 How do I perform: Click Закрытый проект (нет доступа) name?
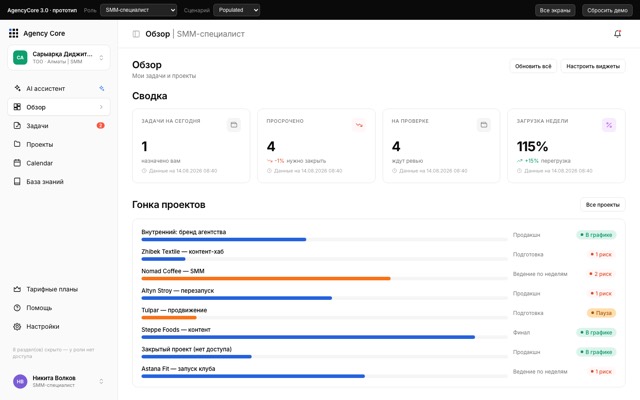coord(187,349)
